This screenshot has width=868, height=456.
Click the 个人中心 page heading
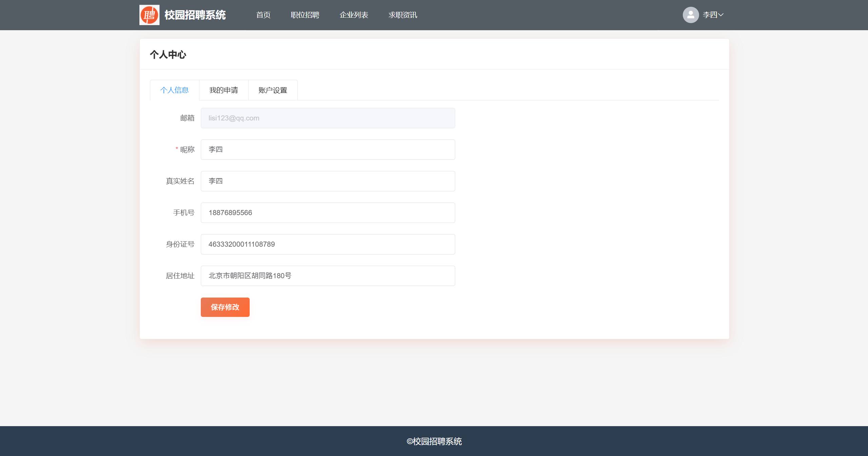[x=168, y=55]
